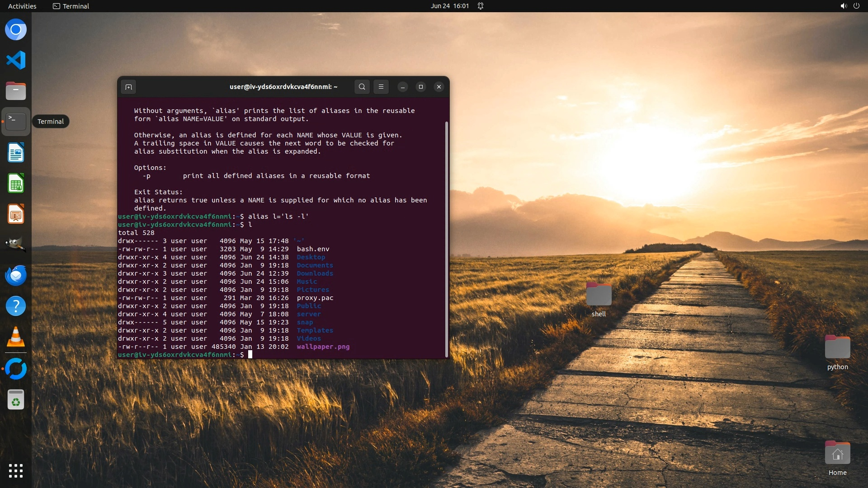
Task: Open LibreOffice Impress from dock
Action: (x=16, y=214)
